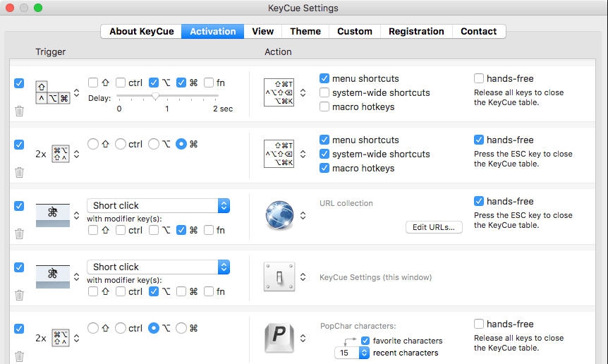This screenshot has height=364, width=608.
Task: Uncheck option key in first trigger row
Action: 154,83
